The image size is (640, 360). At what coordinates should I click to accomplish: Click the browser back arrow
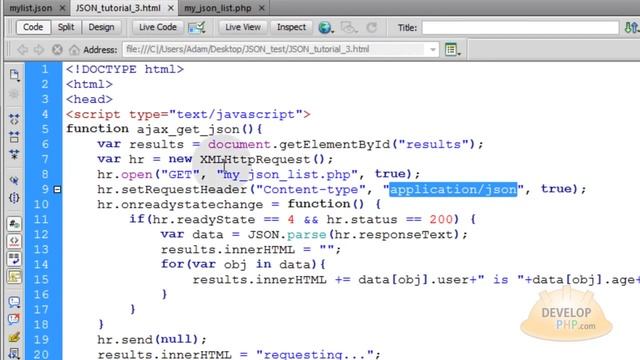(x=22, y=50)
